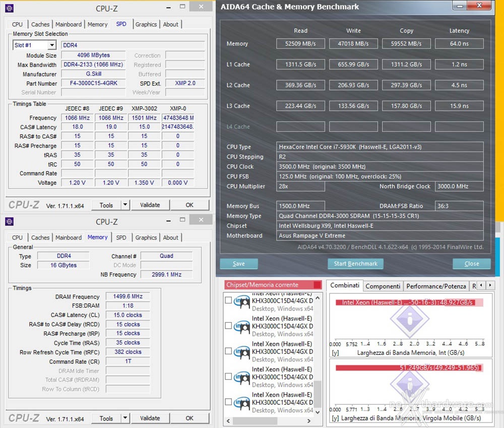
Task: Click the XMP-3002 voltage 1.350 V cell
Action: [144, 182]
